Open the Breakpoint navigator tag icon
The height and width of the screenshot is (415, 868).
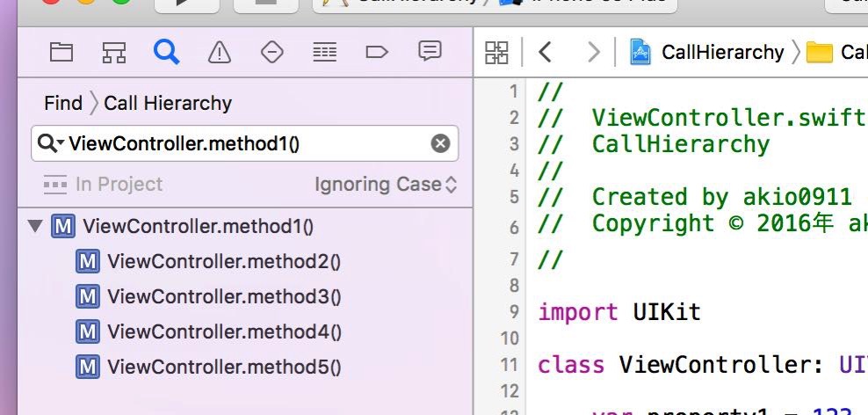[377, 53]
